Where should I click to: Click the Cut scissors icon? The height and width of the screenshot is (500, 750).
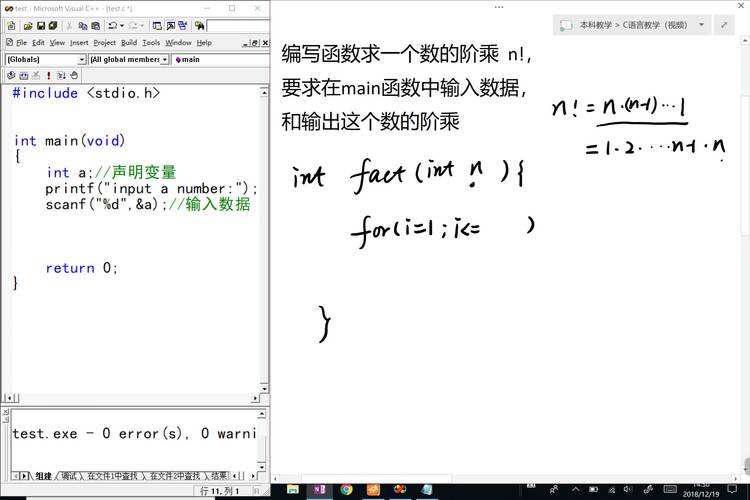[69, 25]
